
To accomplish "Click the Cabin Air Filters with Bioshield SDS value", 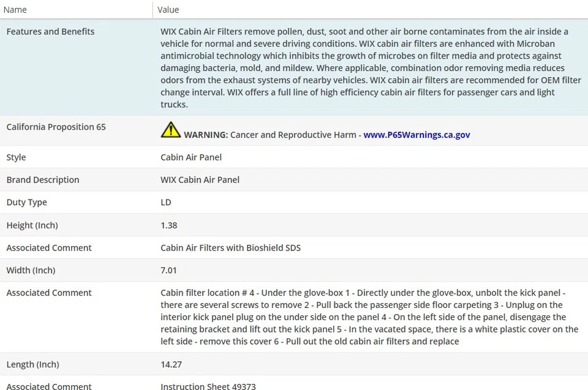I will pos(230,248).
